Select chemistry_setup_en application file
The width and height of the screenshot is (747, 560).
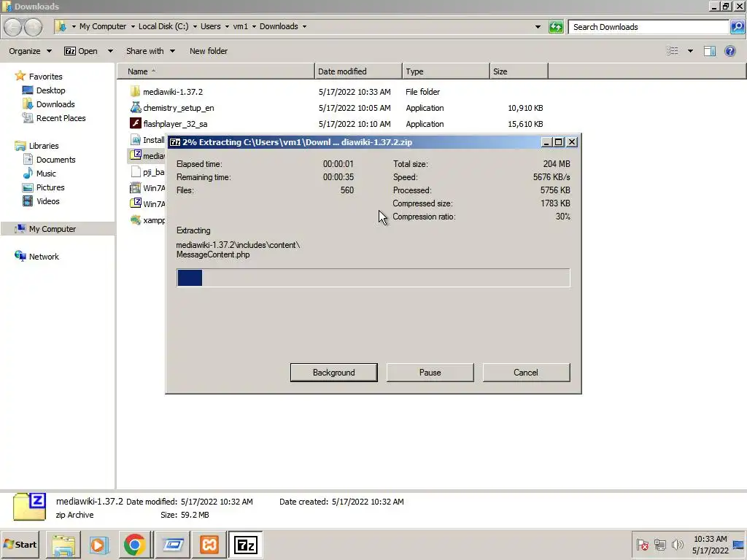point(179,108)
